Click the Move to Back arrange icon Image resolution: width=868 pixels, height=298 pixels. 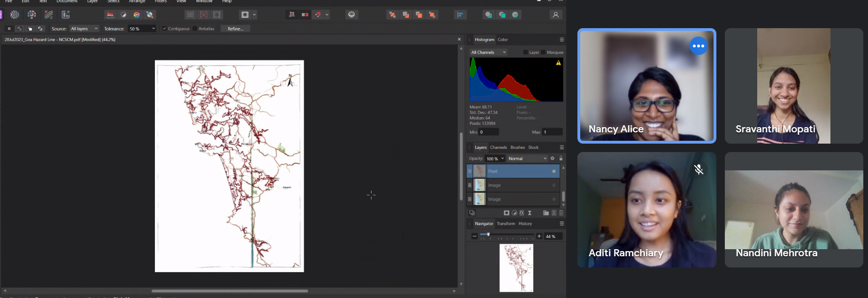point(392,15)
